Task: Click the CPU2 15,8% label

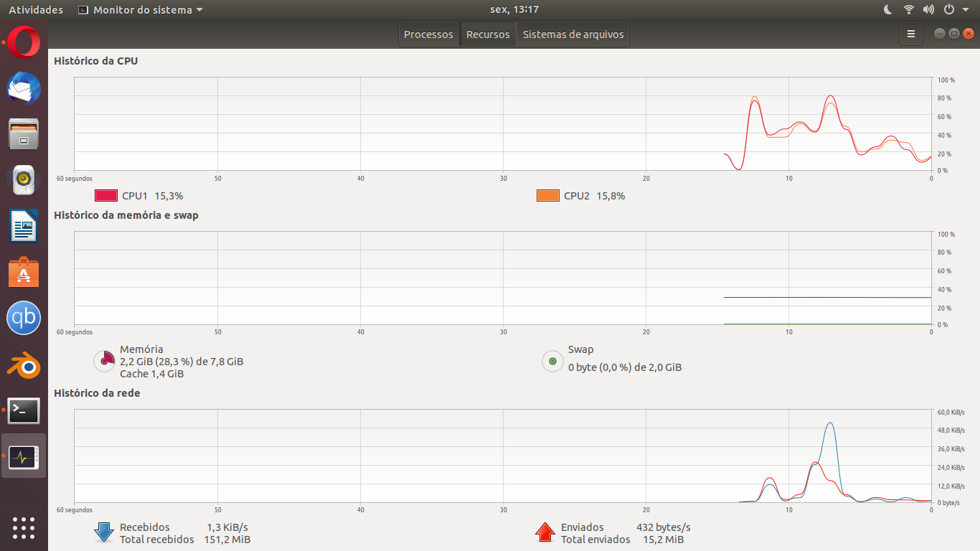Action: 594,195
